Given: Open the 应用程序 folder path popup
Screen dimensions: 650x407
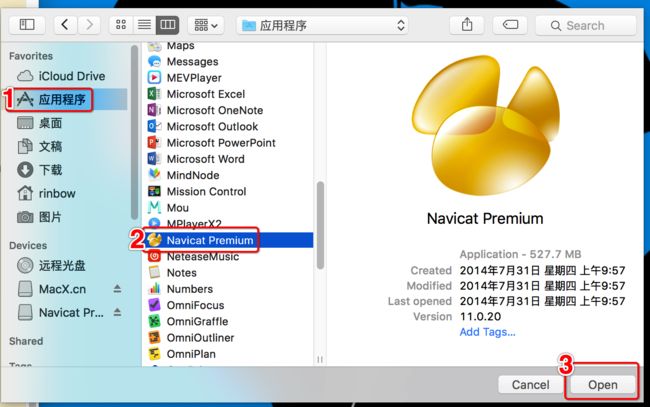Looking at the screenshot, I should [x=323, y=25].
